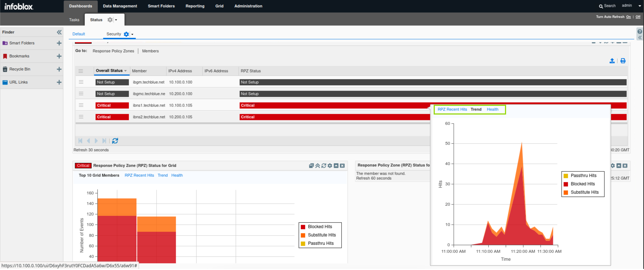
Task: Open the RPZ Recent Hits link in the Grid widget
Action: click(x=139, y=175)
